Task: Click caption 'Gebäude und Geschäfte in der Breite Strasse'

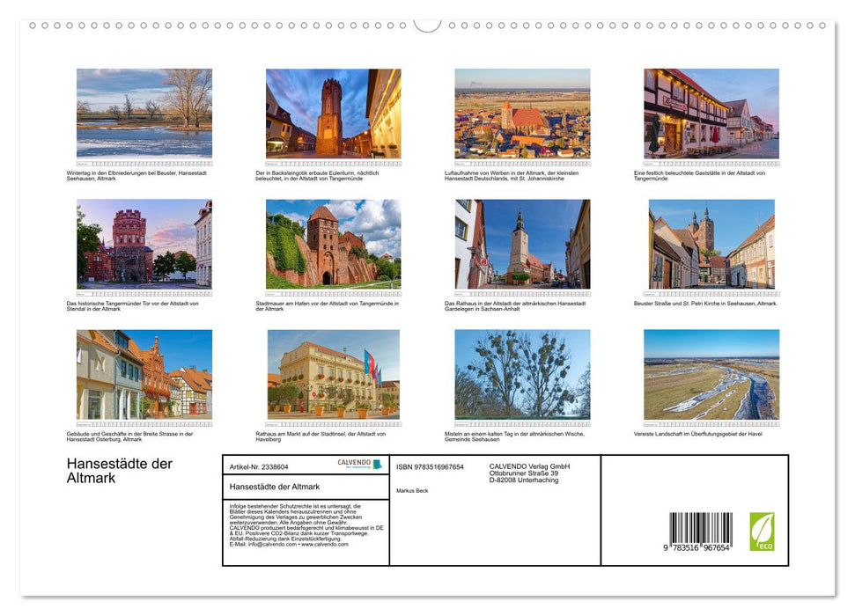Action: tap(129, 436)
